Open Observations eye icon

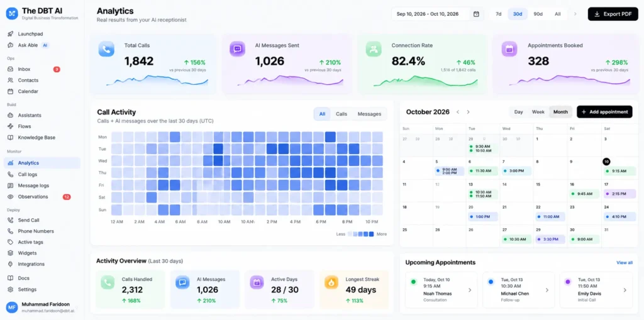click(11, 197)
